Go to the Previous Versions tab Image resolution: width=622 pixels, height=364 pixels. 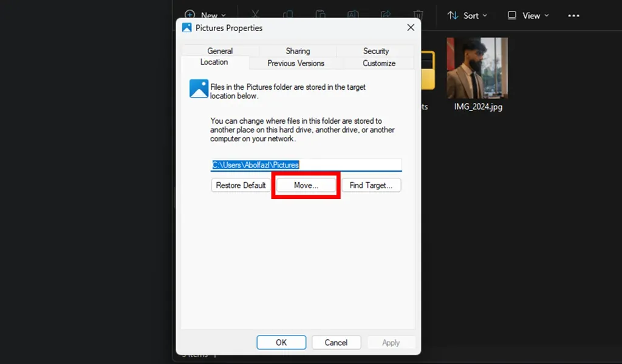coord(296,63)
